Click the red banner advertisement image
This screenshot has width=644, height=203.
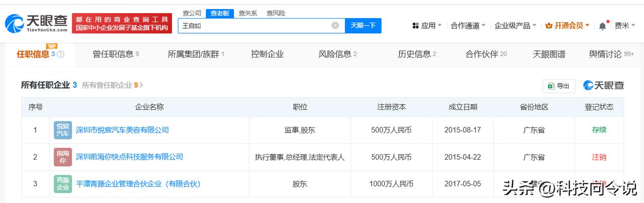(x=122, y=23)
